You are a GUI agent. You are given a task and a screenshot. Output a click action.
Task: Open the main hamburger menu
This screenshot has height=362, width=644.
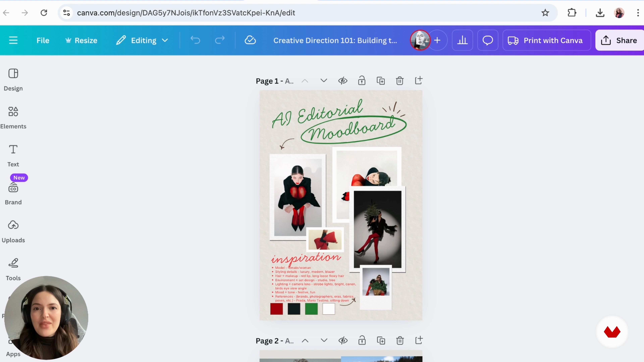coord(13,40)
